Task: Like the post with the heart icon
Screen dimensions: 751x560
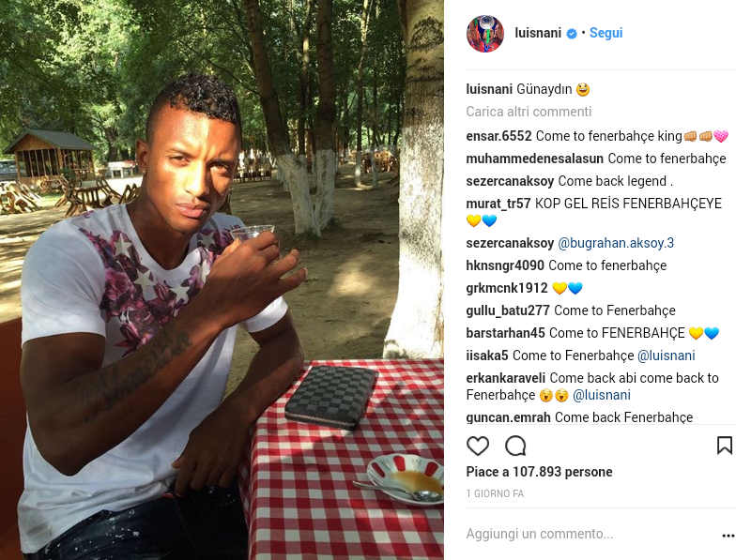Action: [478, 446]
